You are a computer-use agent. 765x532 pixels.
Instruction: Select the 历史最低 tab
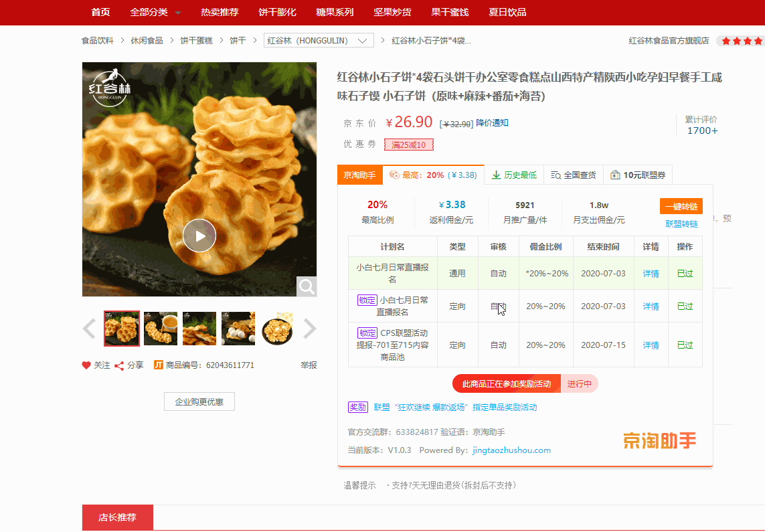click(514, 175)
